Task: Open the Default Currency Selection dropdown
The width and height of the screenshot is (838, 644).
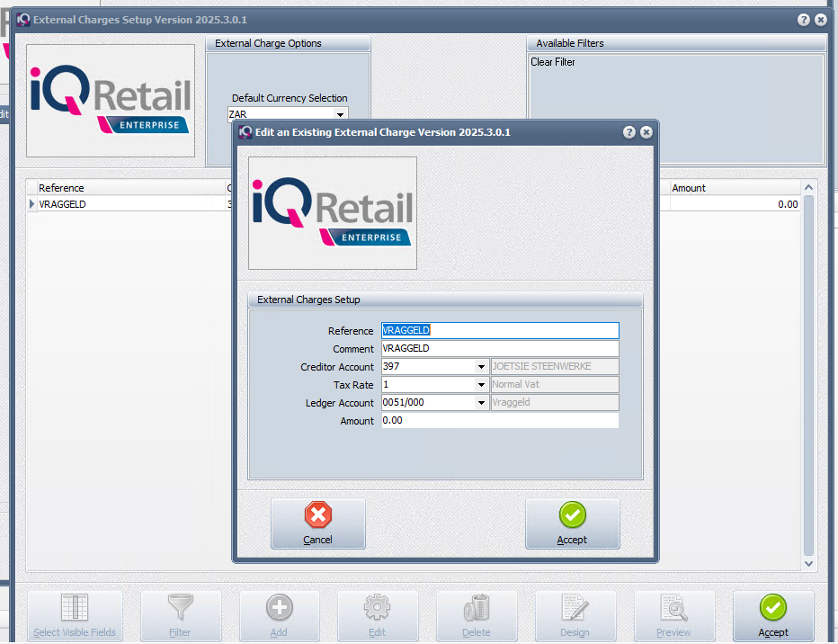Action: tap(340, 114)
